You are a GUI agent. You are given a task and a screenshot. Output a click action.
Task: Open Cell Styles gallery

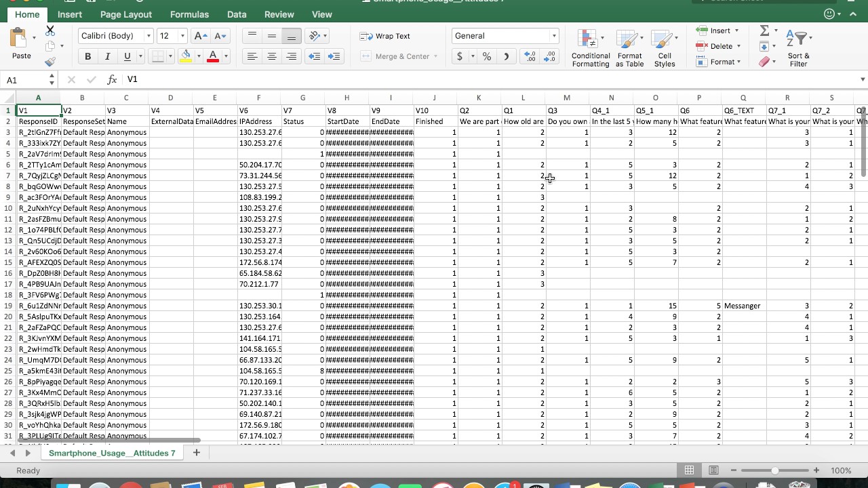pos(665,48)
